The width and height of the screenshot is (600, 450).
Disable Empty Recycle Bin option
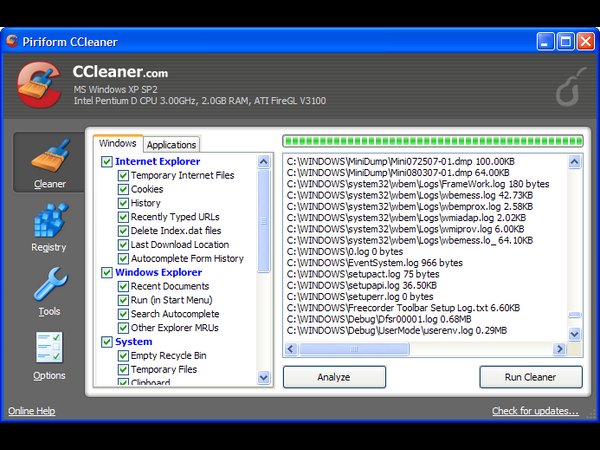123,355
